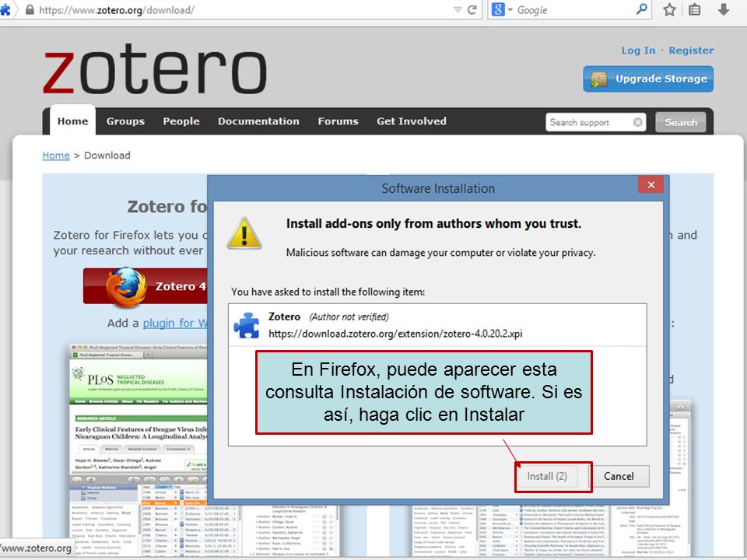
Task: Close the Software Installation dialog
Action: pyautogui.click(x=651, y=184)
